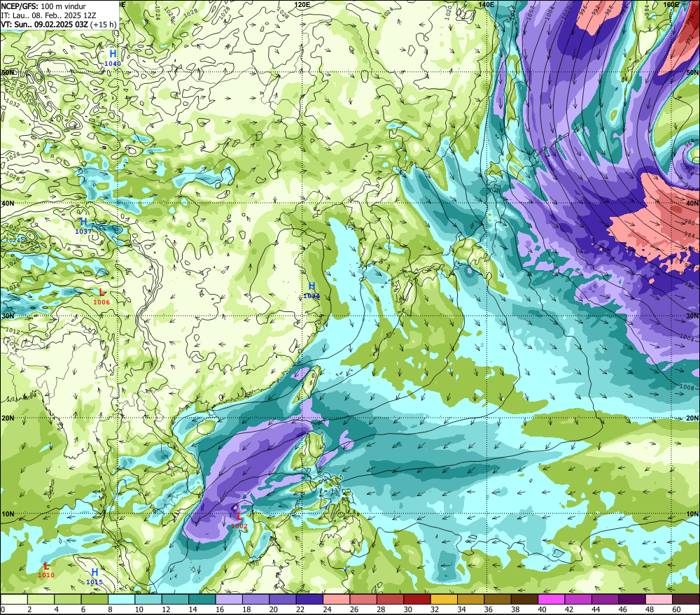Select the golden yellow 32–34 legend swatch
Viewport: 700px width, 615px height.
(x=444, y=600)
